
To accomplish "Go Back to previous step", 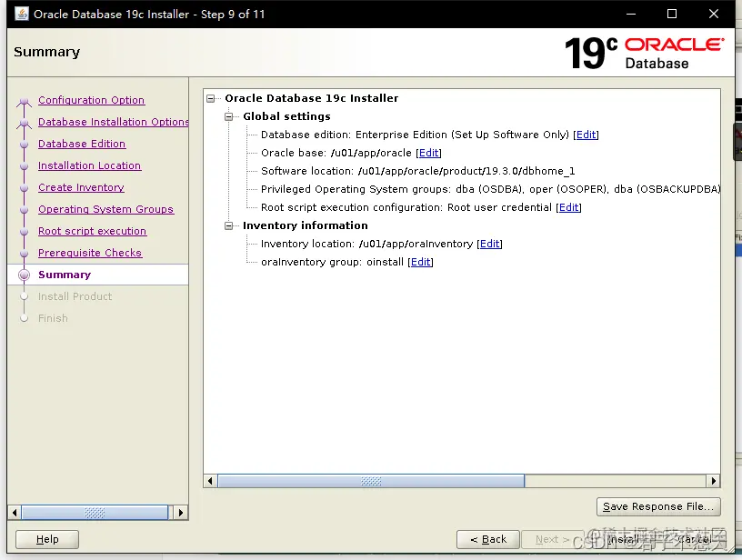I will tap(488, 539).
